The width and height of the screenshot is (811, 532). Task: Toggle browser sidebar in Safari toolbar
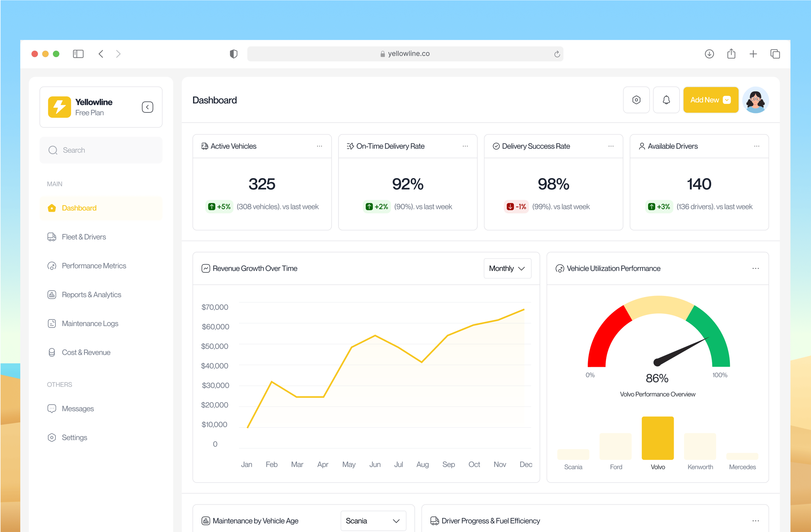pos(78,54)
